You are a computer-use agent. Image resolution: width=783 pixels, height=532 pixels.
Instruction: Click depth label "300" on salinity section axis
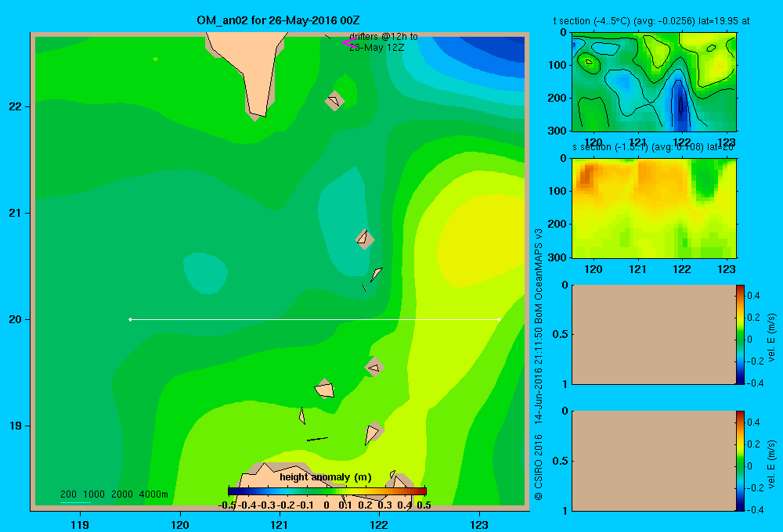tap(559, 257)
